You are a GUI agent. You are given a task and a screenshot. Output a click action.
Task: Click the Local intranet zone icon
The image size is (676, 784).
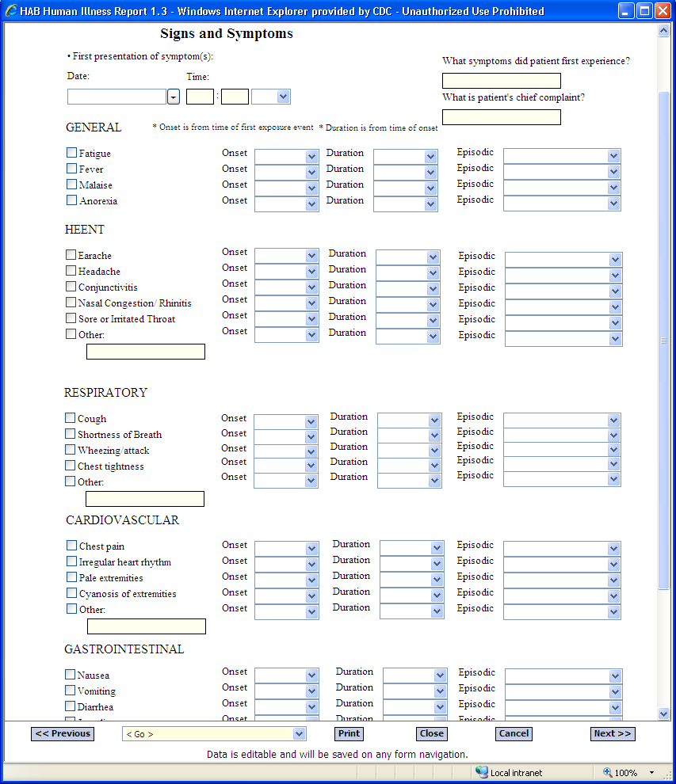pos(482,772)
